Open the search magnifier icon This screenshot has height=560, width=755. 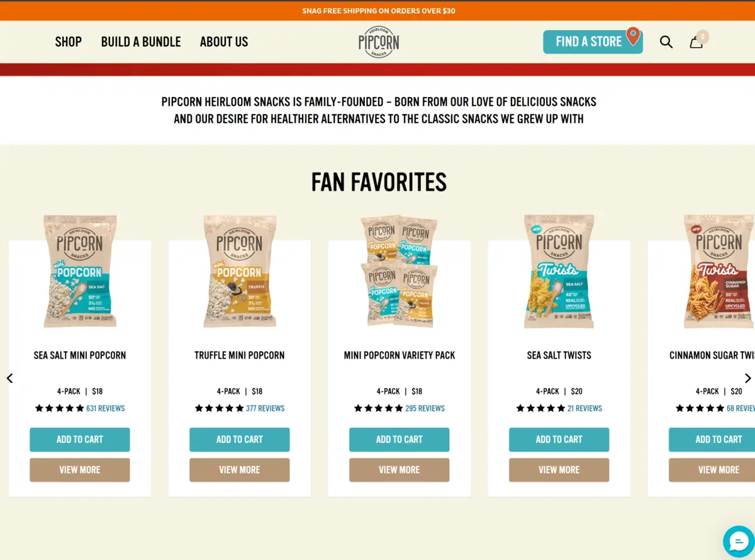coord(666,42)
